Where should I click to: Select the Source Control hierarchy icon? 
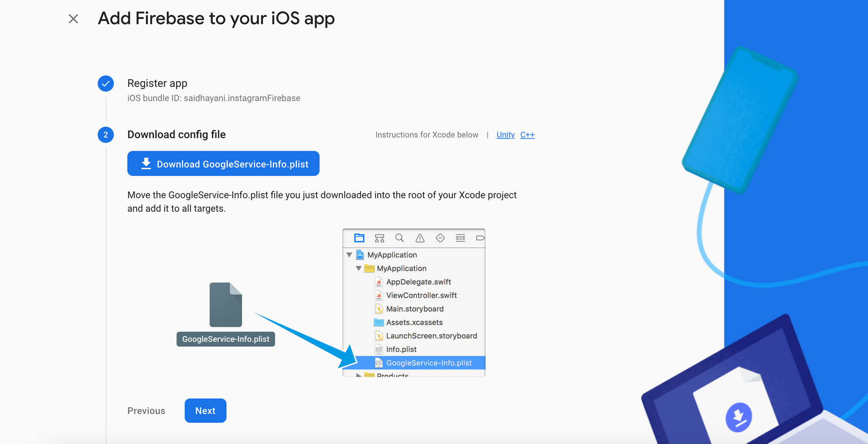[x=379, y=238]
